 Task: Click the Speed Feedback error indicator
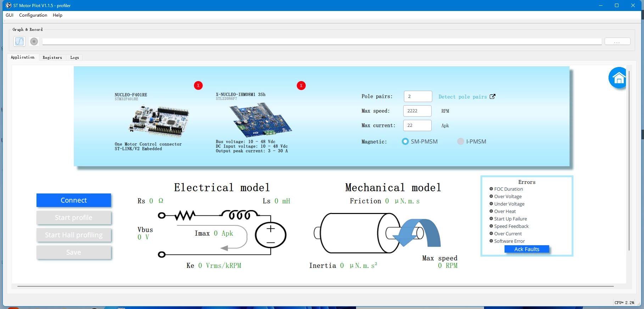[491, 226]
